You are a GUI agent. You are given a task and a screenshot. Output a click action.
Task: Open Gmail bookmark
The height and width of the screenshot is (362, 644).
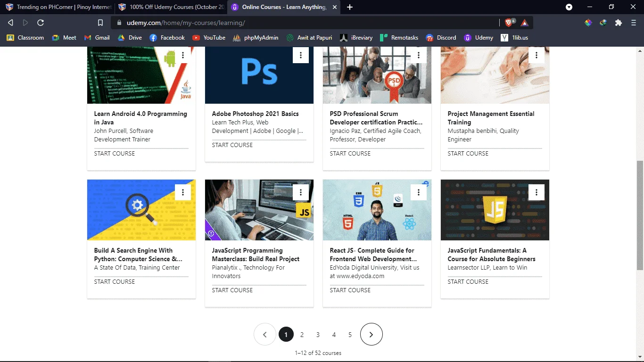[97, 38]
